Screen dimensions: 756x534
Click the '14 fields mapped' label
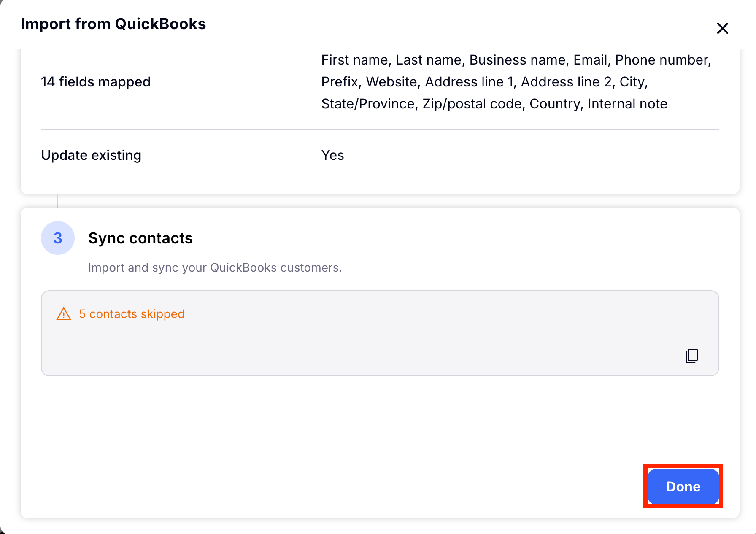click(x=96, y=82)
